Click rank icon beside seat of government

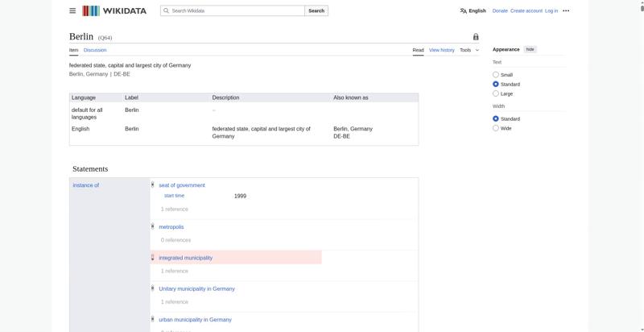pos(153,185)
